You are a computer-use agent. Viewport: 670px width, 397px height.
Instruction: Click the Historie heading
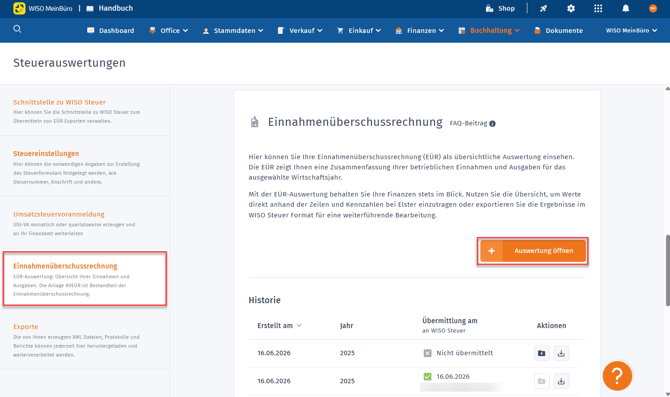(x=264, y=300)
